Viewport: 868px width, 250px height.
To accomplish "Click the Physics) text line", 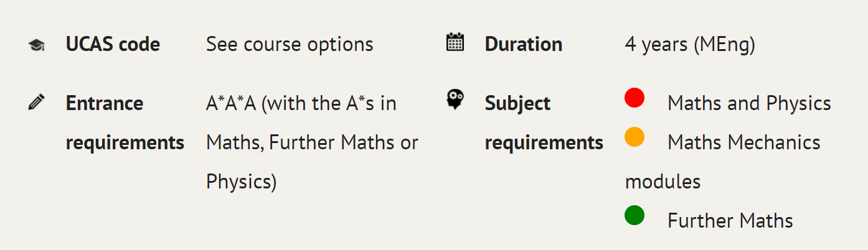I will pyautogui.click(x=242, y=182).
